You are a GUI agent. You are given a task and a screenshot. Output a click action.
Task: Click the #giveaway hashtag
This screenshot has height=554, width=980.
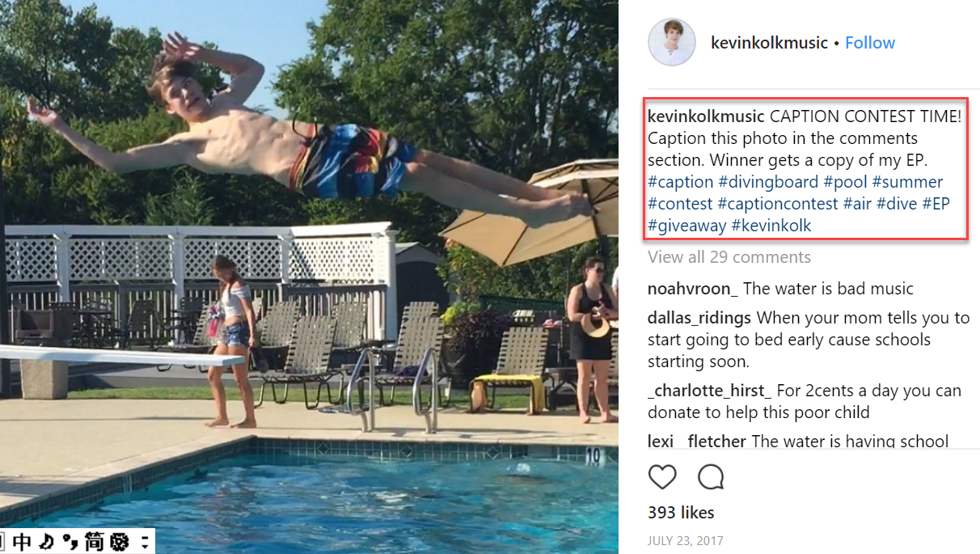[x=686, y=226]
